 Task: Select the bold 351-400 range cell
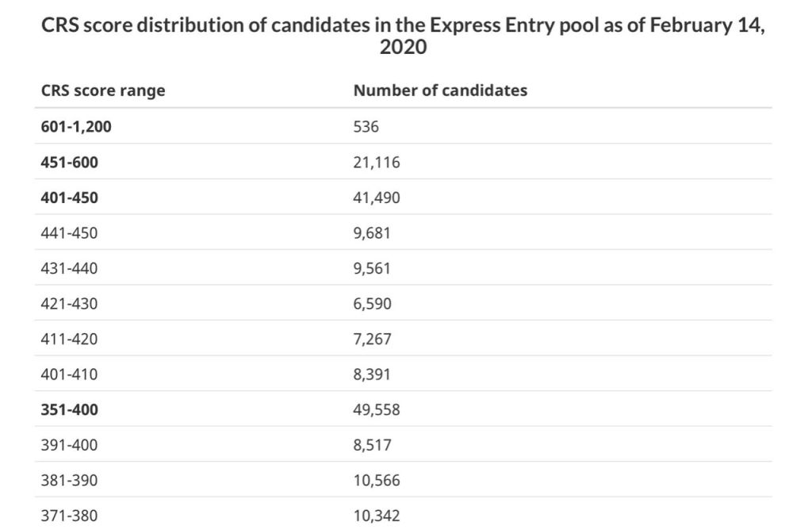pyautogui.click(x=70, y=409)
